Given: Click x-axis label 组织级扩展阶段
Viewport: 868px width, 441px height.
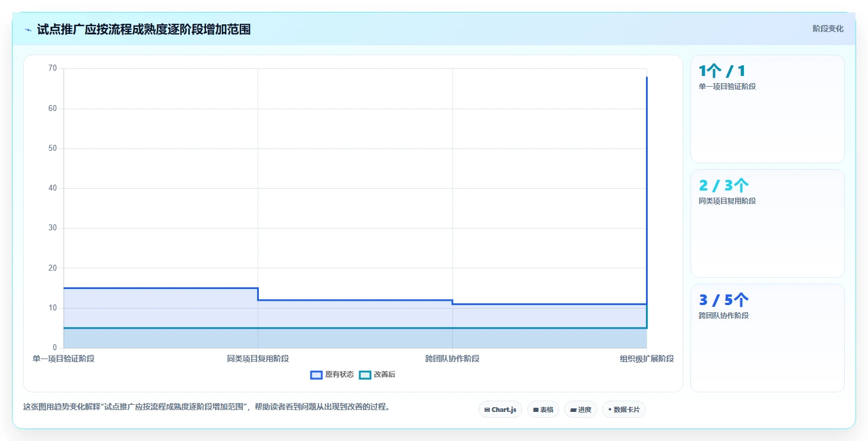Looking at the screenshot, I should [647, 358].
